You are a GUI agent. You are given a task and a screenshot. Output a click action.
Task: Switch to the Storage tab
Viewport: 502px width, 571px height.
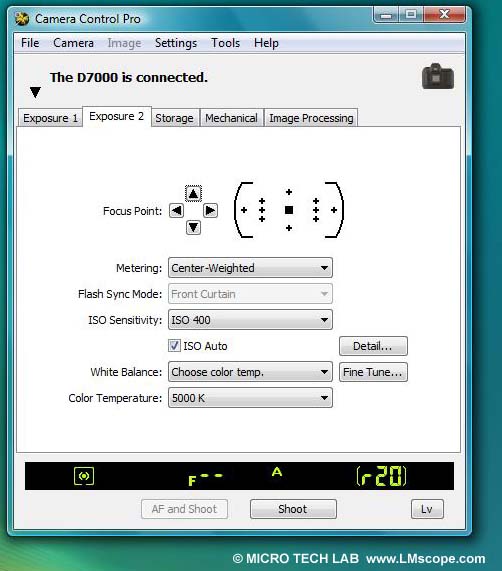[x=174, y=118]
